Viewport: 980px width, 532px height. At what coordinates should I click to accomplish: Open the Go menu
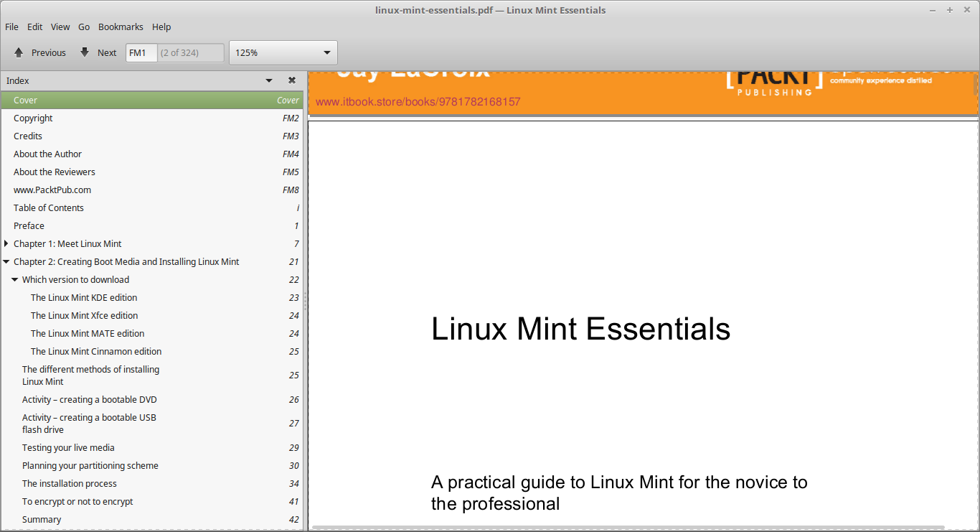[x=84, y=27]
